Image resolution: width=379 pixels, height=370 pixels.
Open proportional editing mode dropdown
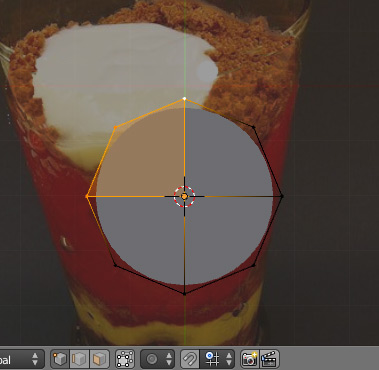click(x=158, y=359)
